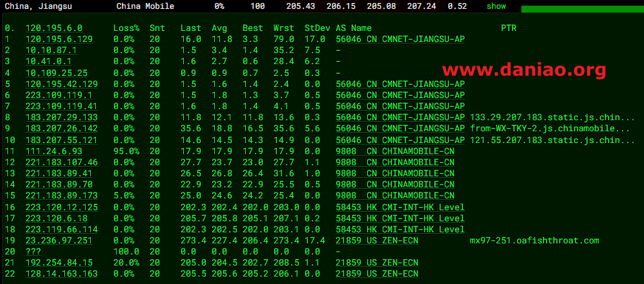Image resolution: width=644 pixels, height=284 pixels.
Task: Click the 95.0% loss value at hop 11
Action: click(126, 151)
